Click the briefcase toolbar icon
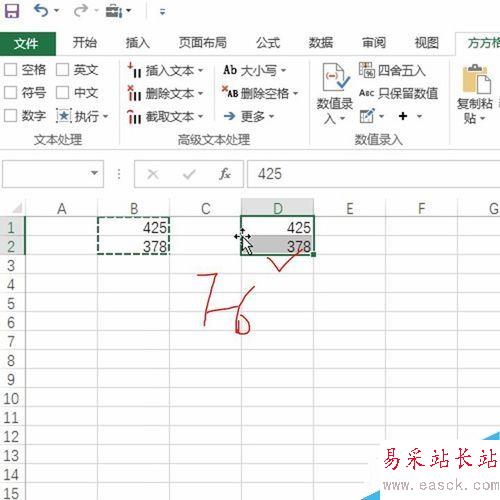The width and height of the screenshot is (500, 500). click(114, 11)
